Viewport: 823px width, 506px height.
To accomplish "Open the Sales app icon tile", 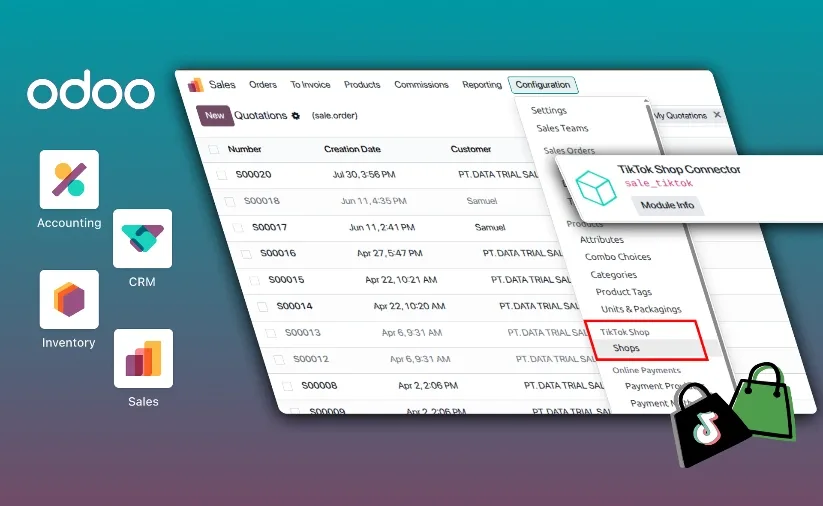I will tap(143, 359).
